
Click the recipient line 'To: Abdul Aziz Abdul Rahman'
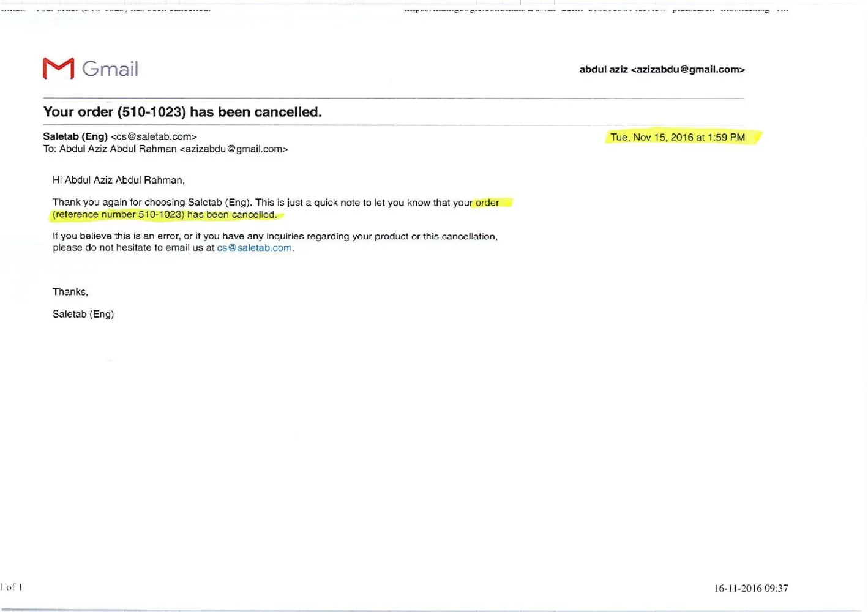coord(110,149)
